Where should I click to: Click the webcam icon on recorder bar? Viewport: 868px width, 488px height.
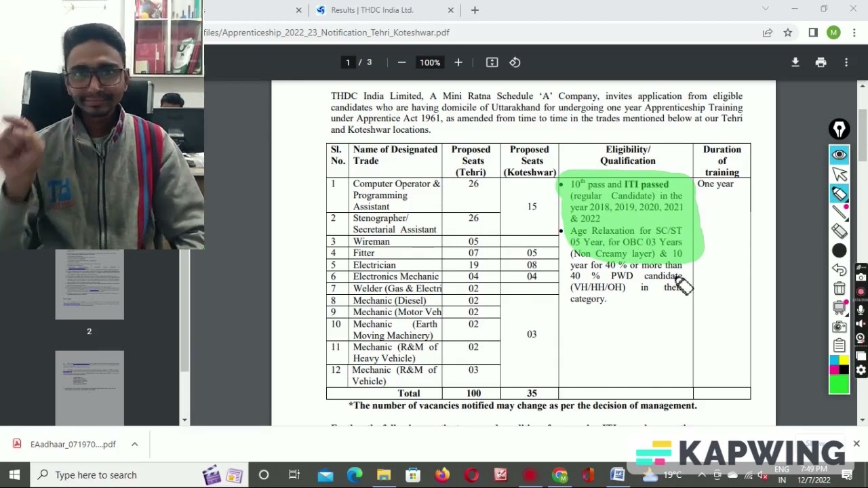point(861,338)
